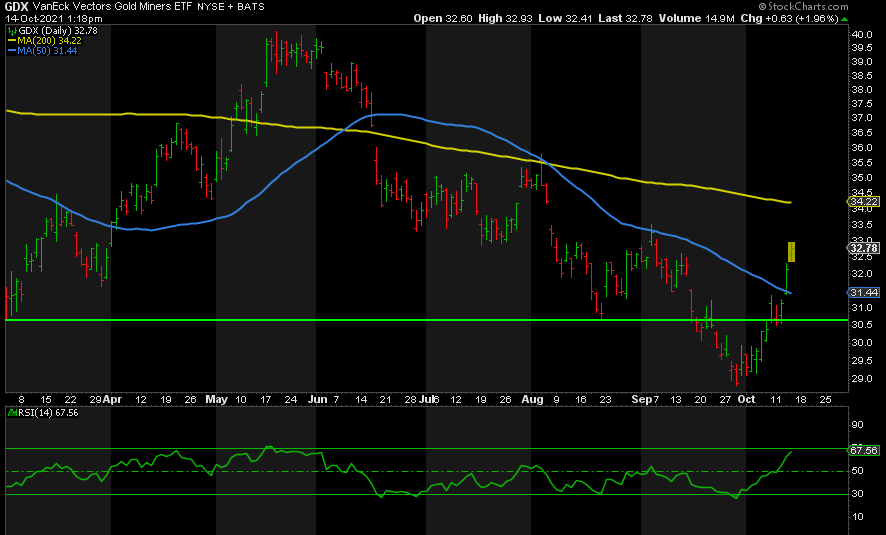Screen dimensions: 886x535
Task: Click the Apr month label on date axis
Action: coord(112,399)
